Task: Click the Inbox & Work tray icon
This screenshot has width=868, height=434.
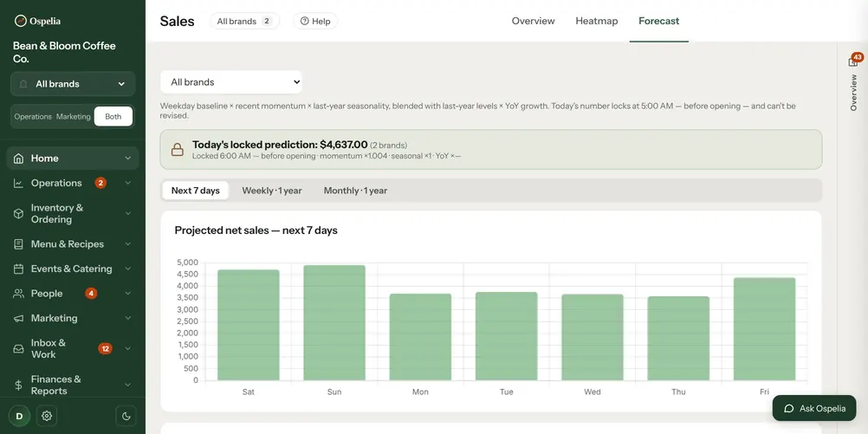Action: 18,349
